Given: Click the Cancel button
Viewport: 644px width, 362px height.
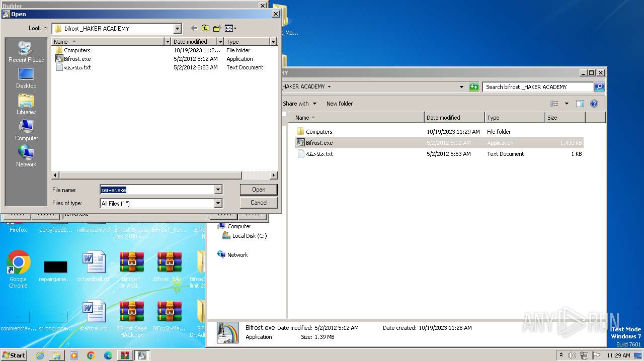Looking at the screenshot, I should pos(259,203).
